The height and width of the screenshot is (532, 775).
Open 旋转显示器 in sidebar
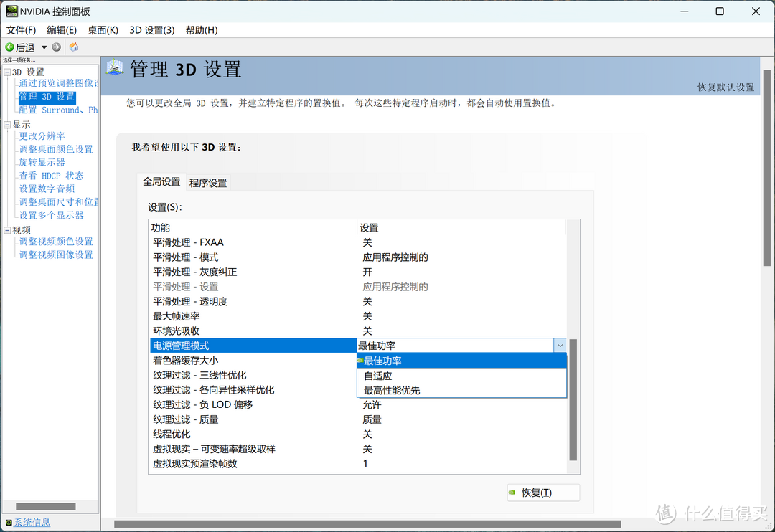42,162
